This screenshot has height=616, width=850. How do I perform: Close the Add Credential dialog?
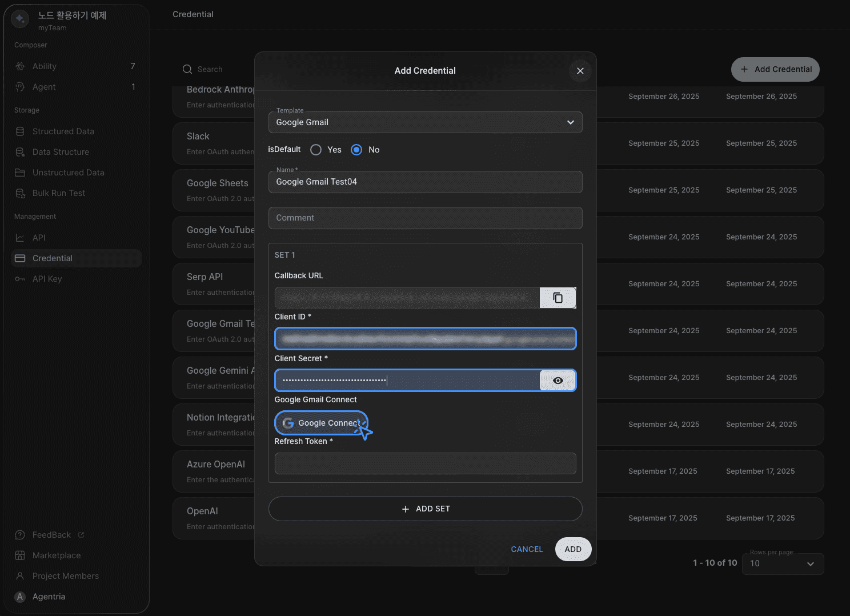580,71
